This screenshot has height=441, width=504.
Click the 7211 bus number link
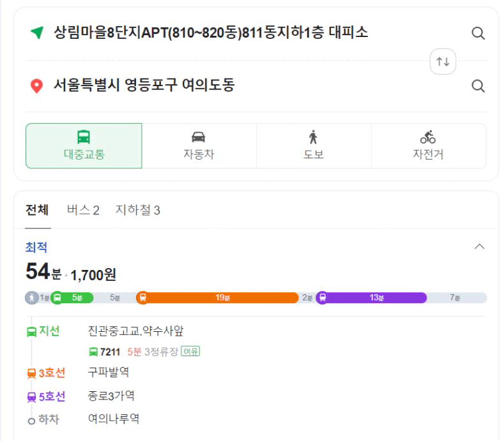110,352
